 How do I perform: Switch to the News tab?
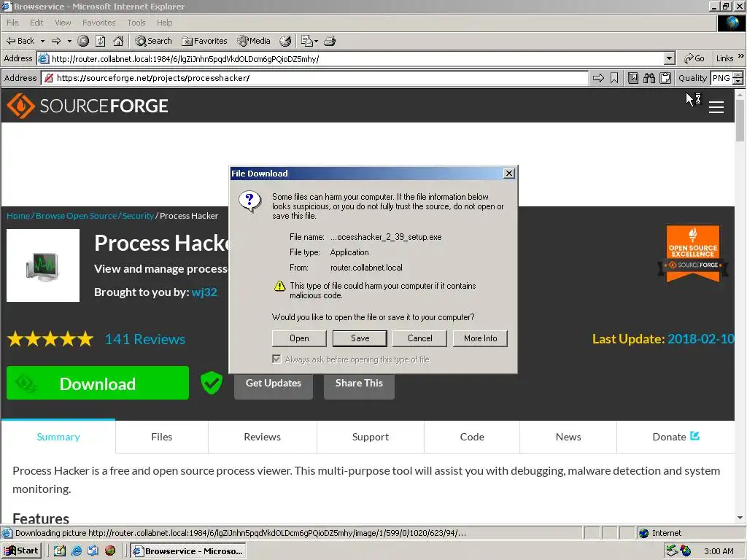[568, 437]
